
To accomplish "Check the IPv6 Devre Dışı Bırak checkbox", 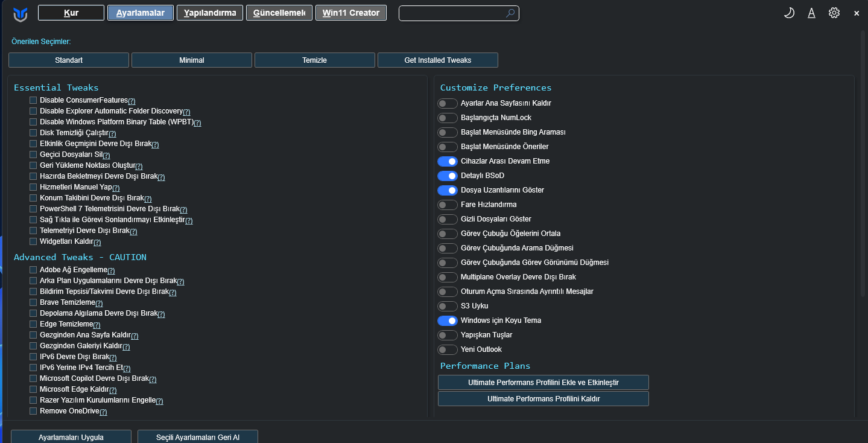I will (x=33, y=357).
